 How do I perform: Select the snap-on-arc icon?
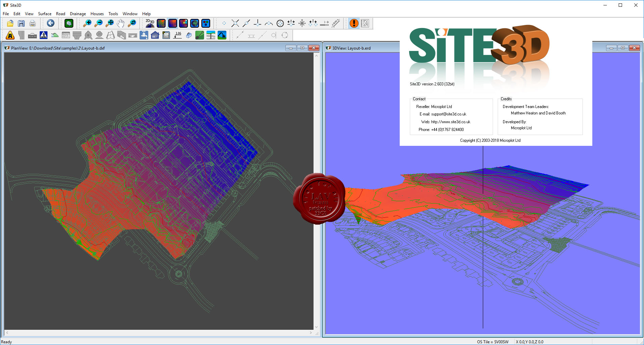(x=269, y=23)
